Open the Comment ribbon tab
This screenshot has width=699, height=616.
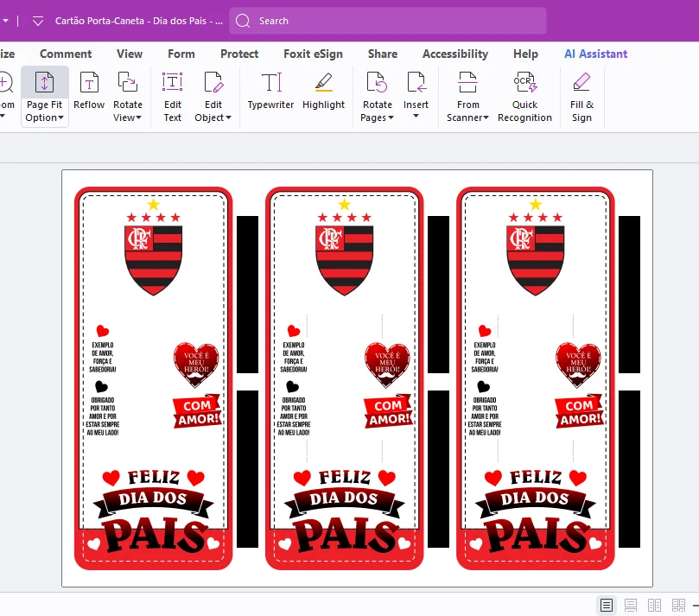(66, 54)
